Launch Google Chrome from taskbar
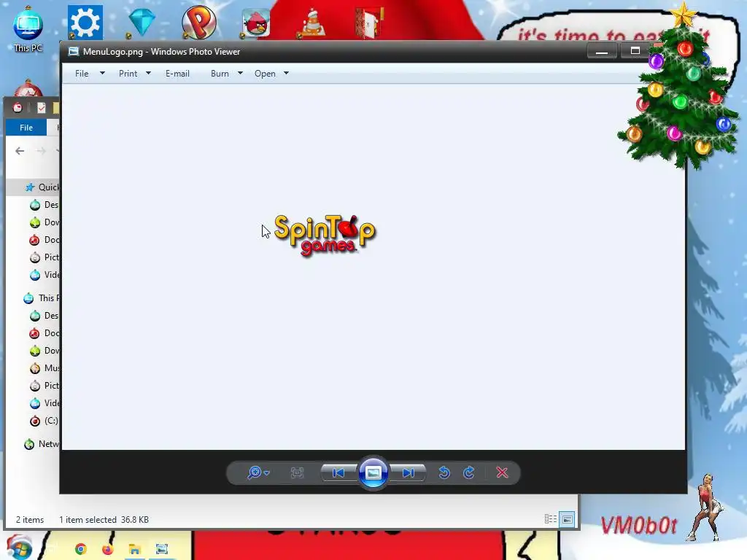747x560 pixels. pos(80,549)
